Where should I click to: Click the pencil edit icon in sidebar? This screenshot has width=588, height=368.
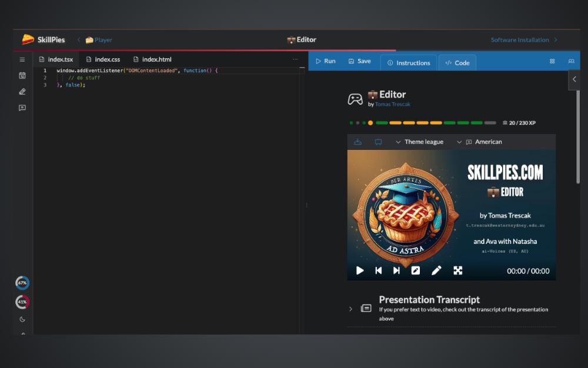click(22, 92)
